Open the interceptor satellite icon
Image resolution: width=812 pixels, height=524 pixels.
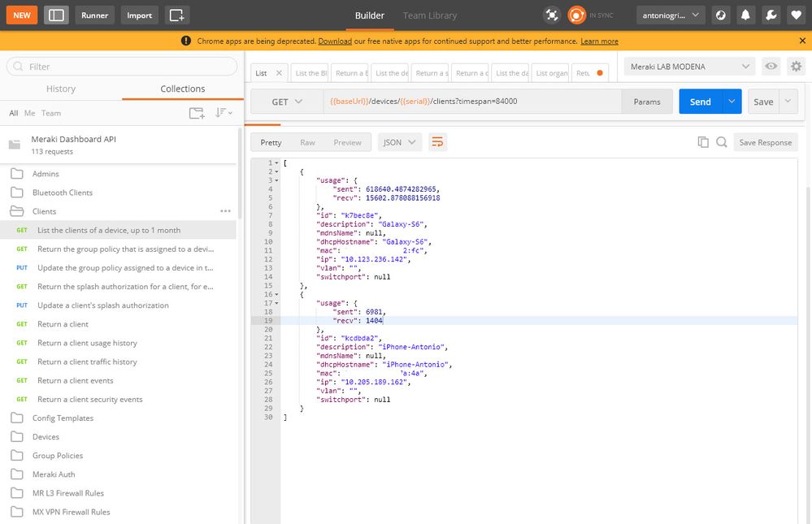coord(552,15)
